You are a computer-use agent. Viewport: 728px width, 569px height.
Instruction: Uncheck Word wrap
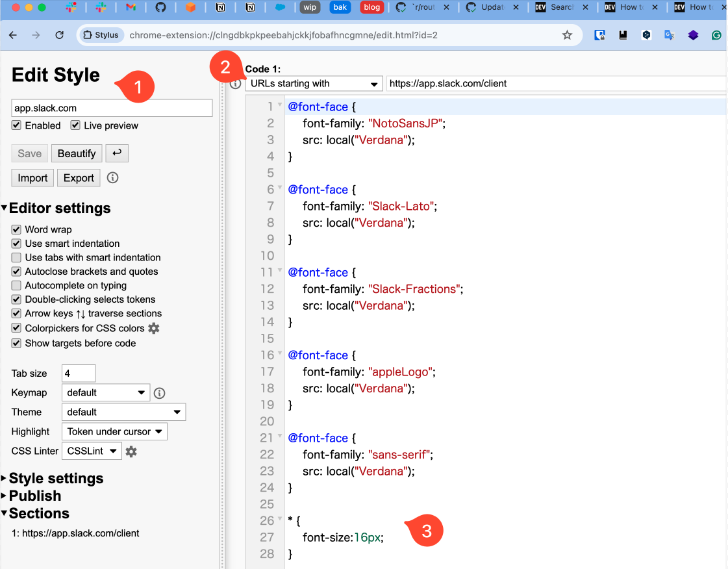pos(16,229)
